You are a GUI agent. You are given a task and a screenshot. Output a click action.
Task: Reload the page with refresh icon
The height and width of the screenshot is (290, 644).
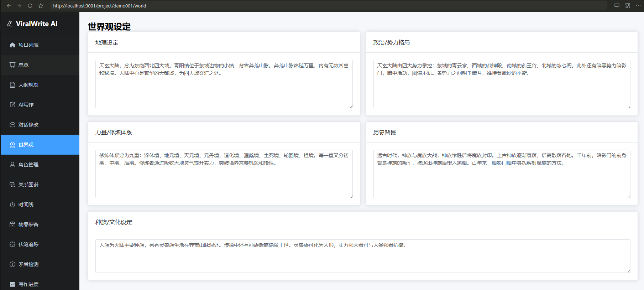pos(30,6)
